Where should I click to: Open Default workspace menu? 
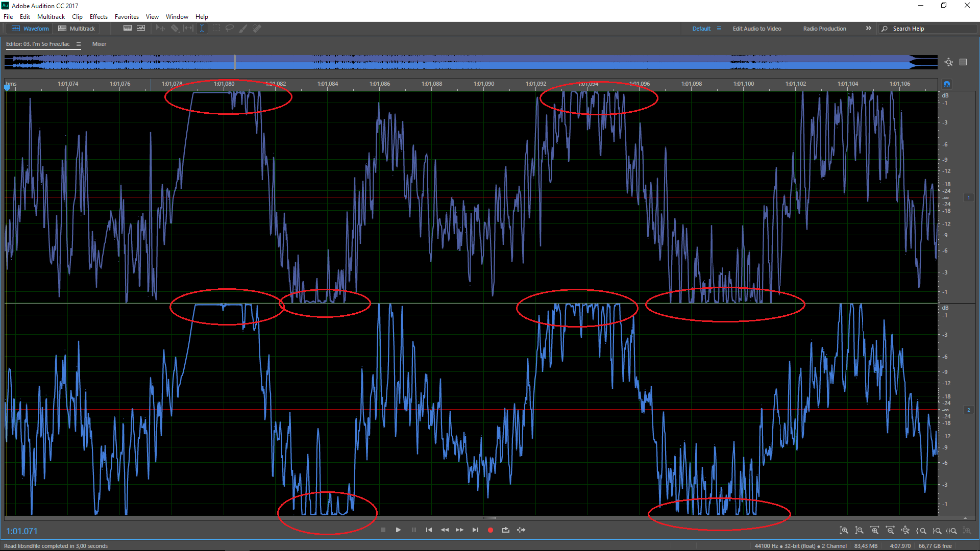719,29
